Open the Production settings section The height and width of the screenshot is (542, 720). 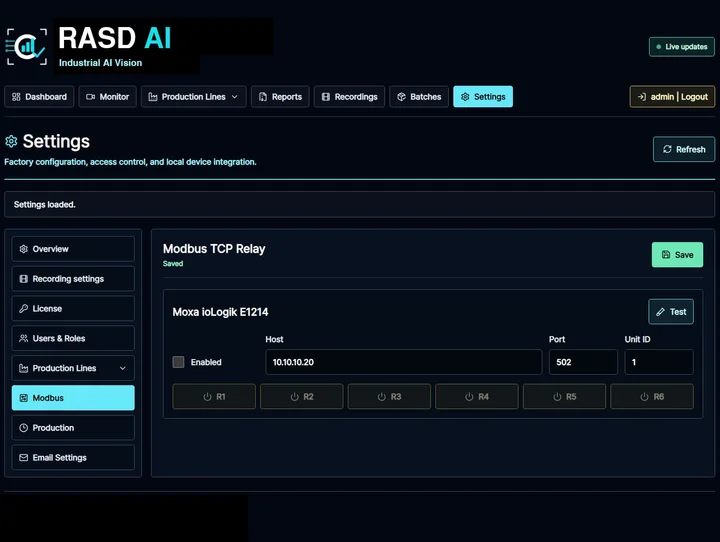pos(73,428)
